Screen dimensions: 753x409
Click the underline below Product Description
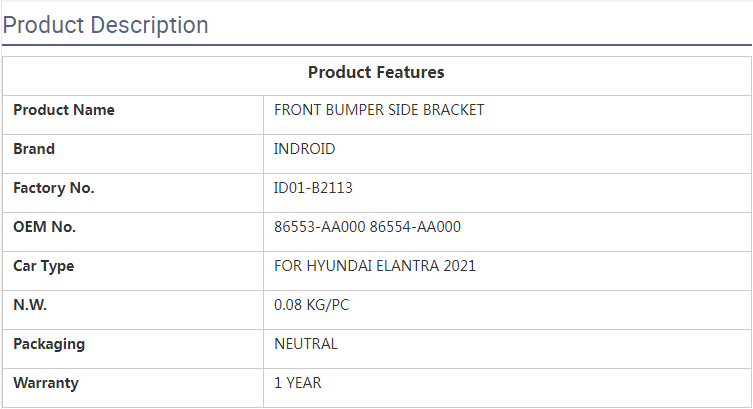tap(376, 45)
